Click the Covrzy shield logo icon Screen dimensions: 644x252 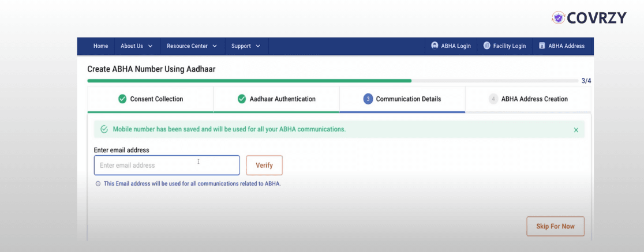point(558,18)
